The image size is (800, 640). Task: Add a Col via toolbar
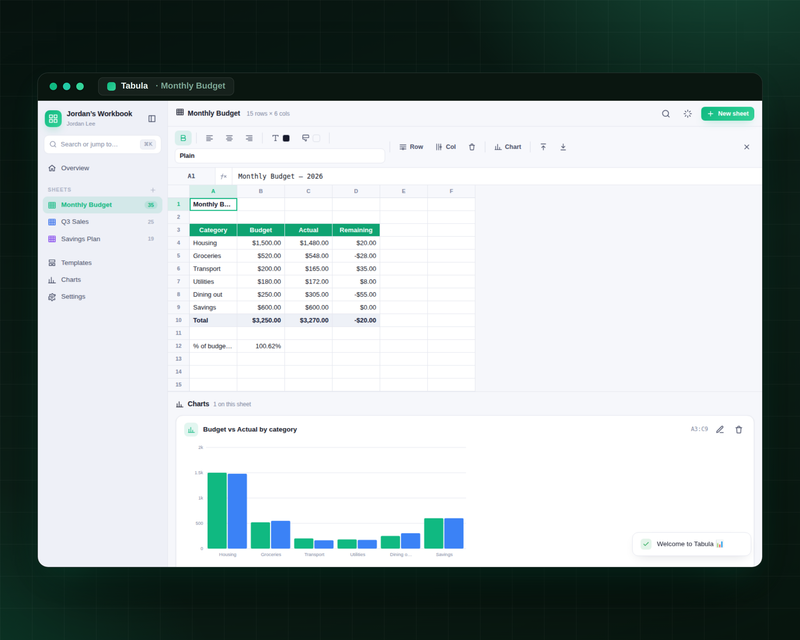point(446,147)
